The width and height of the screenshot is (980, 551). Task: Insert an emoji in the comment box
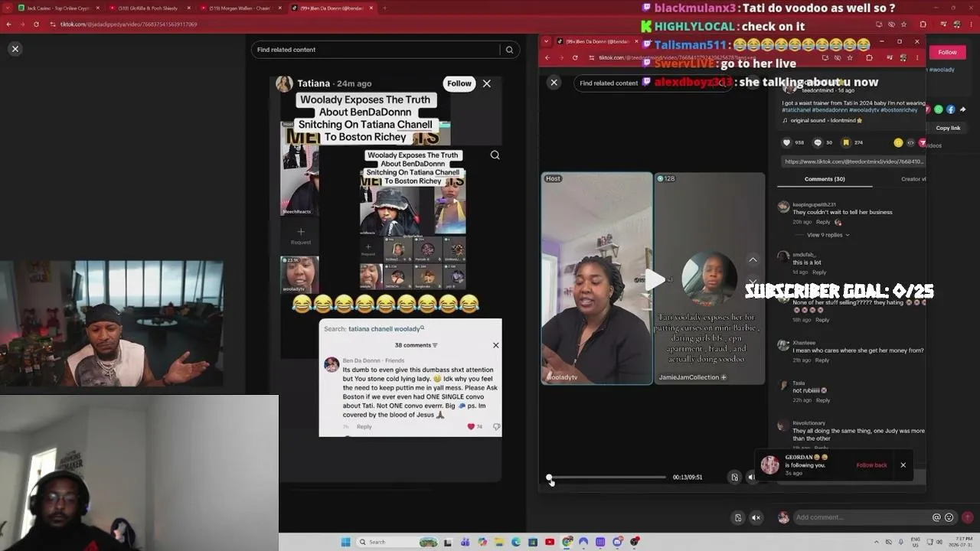949,517
